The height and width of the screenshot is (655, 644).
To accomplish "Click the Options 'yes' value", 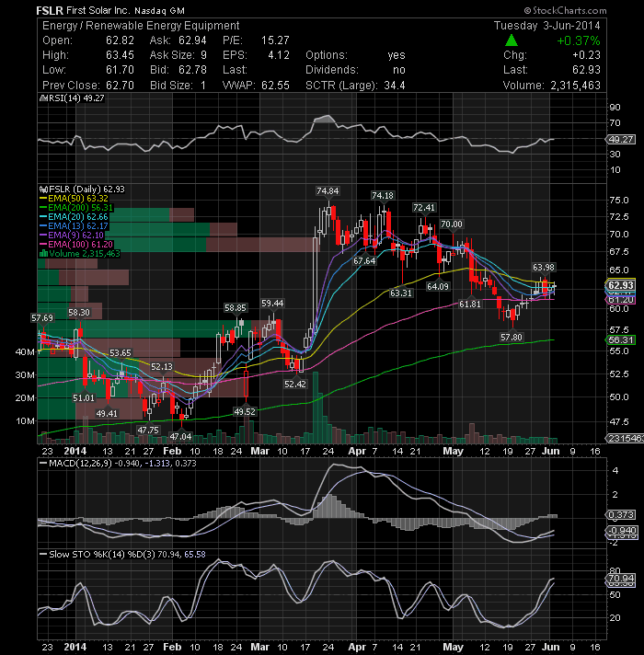I will click(x=397, y=55).
